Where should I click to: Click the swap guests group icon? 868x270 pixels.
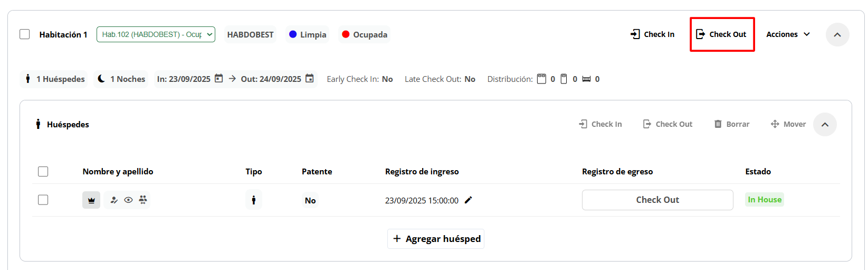[x=143, y=200]
